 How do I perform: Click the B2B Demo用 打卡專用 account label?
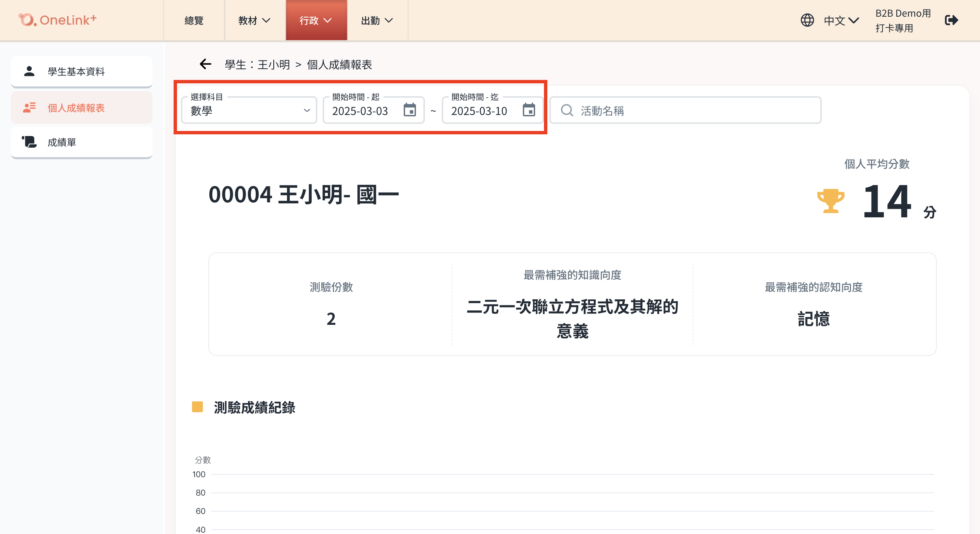[903, 20]
